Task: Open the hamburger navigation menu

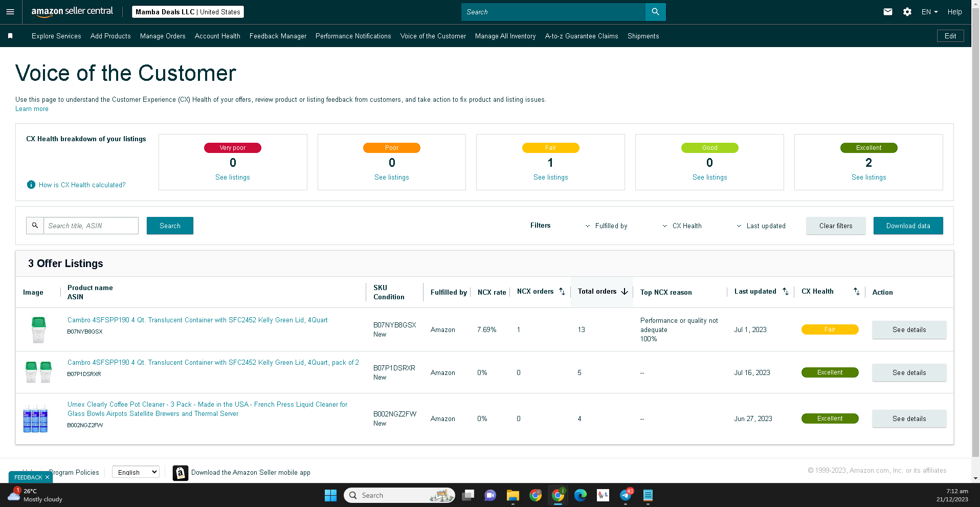Action: (x=10, y=12)
